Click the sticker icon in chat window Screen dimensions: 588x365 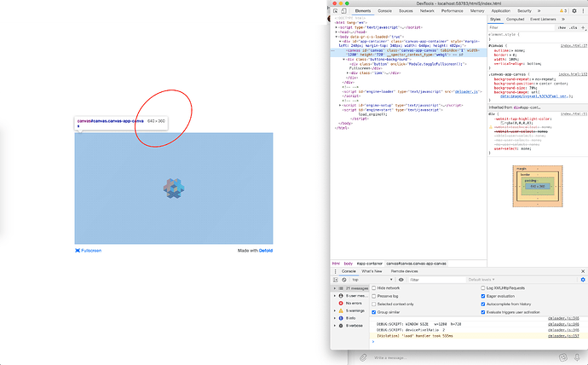coord(563,357)
